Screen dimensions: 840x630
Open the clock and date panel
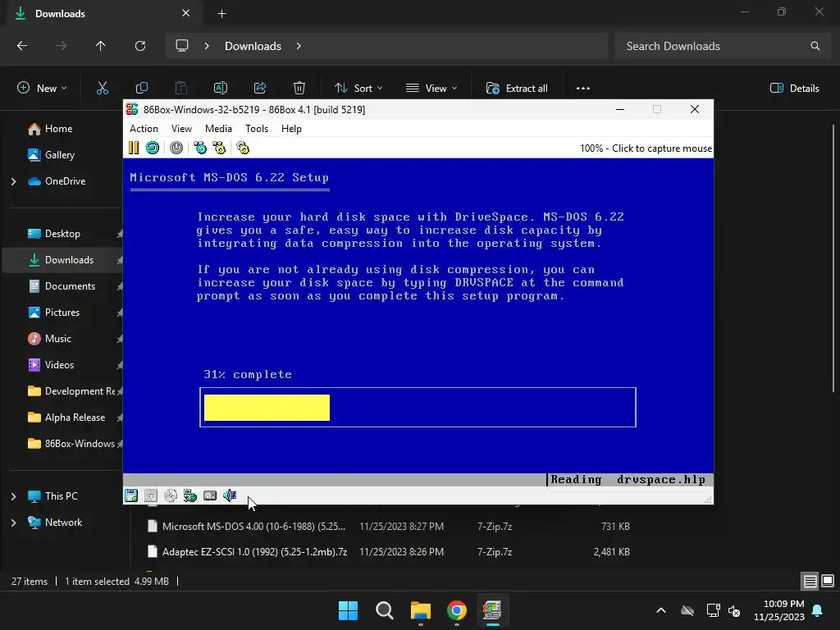(x=779, y=610)
